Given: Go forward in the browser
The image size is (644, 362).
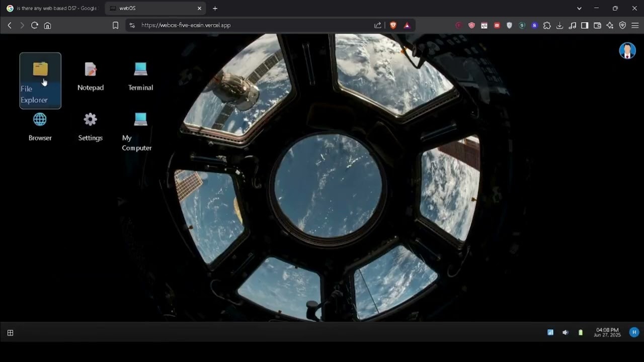Looking at the screenshot, I should coord(22,25).
